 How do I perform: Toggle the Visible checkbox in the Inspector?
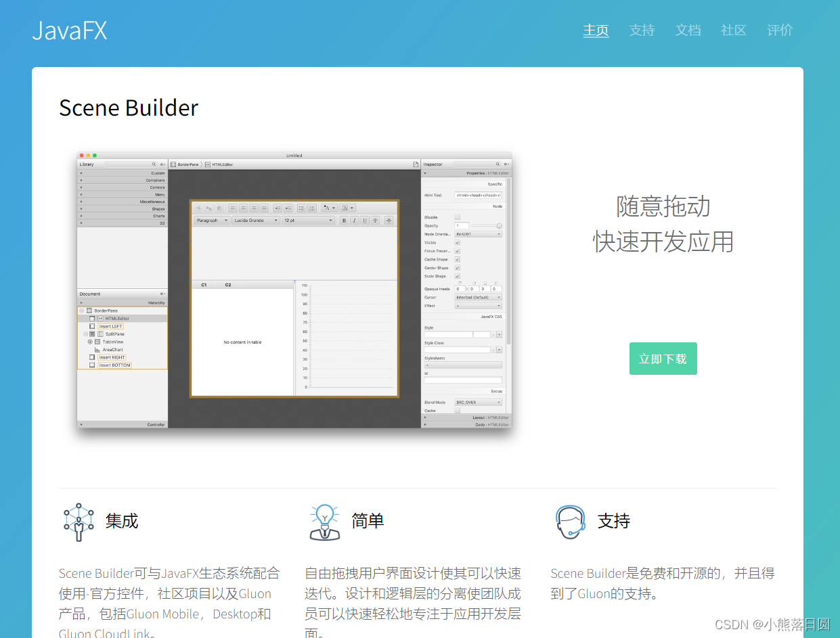(x=458, y=243)
